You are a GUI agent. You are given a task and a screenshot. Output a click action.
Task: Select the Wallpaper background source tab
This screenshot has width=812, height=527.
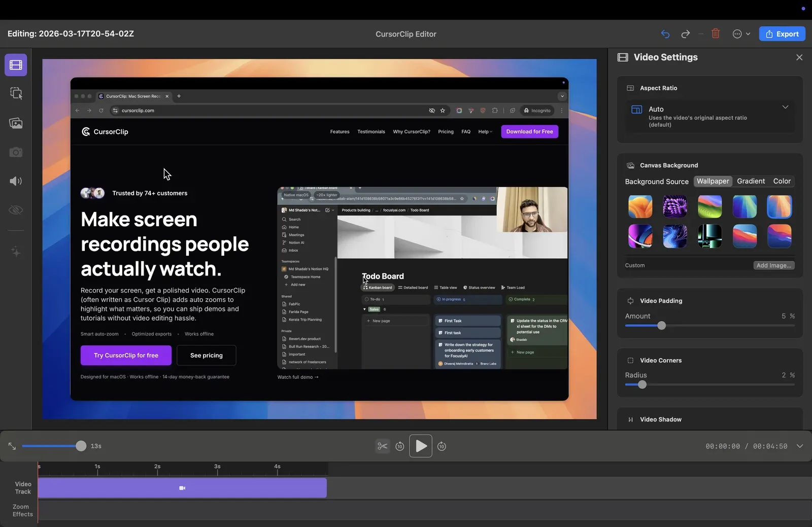click(x=713, y=181)
